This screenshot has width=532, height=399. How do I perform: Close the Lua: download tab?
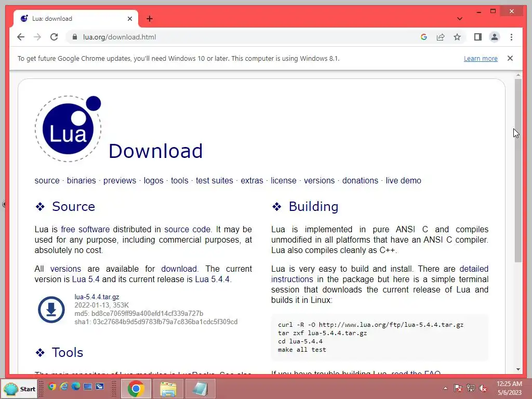pos(129,19)
